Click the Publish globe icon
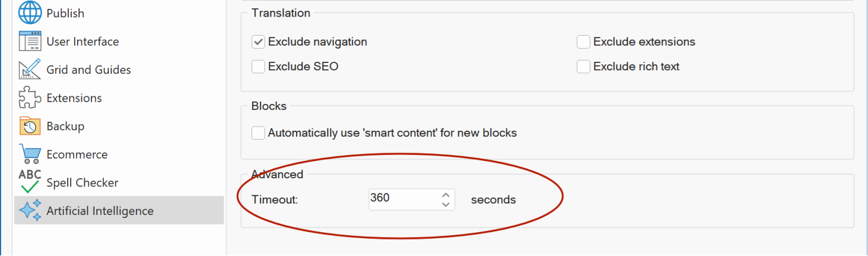 coord(30,12)
